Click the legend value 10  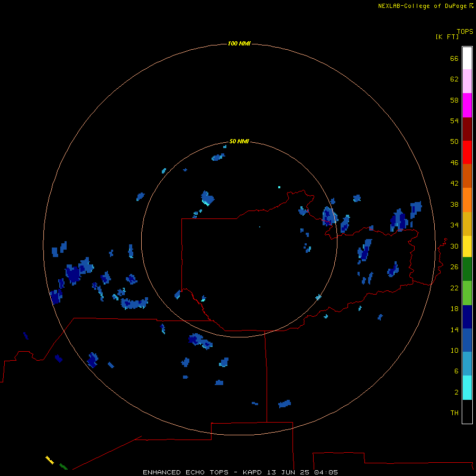pyautogui.click(x=454, y=350)
